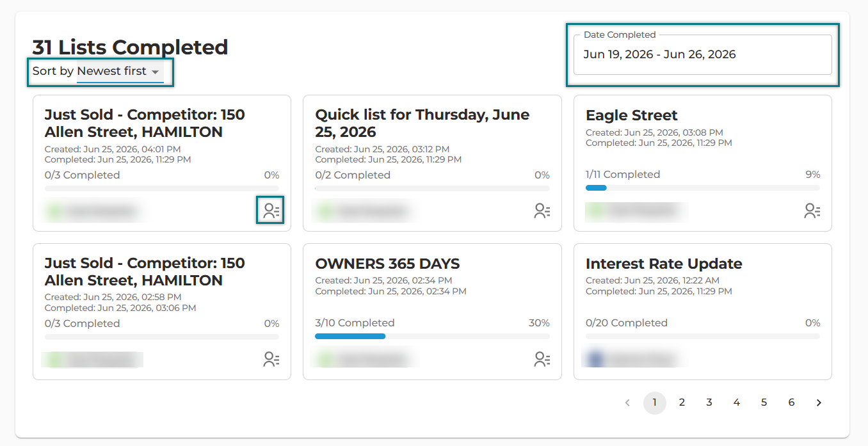868x446 pixels.
Task: Go to page 2
Action: [682, 402]
